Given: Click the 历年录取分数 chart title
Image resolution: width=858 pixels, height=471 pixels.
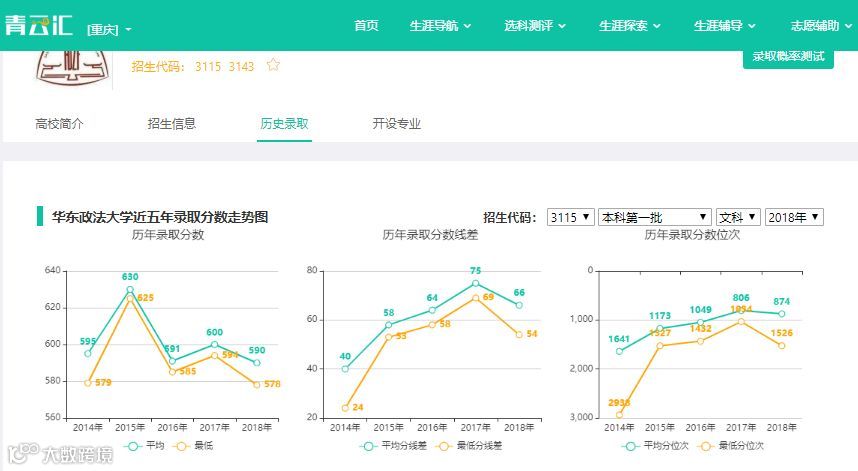Looking at the screenshot, I should 168,235.
